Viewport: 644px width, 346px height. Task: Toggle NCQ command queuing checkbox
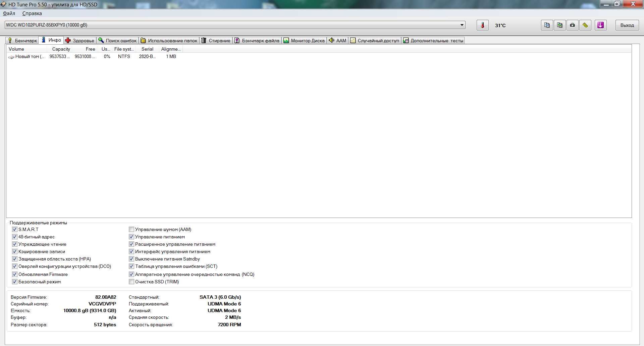click(131, 274)
